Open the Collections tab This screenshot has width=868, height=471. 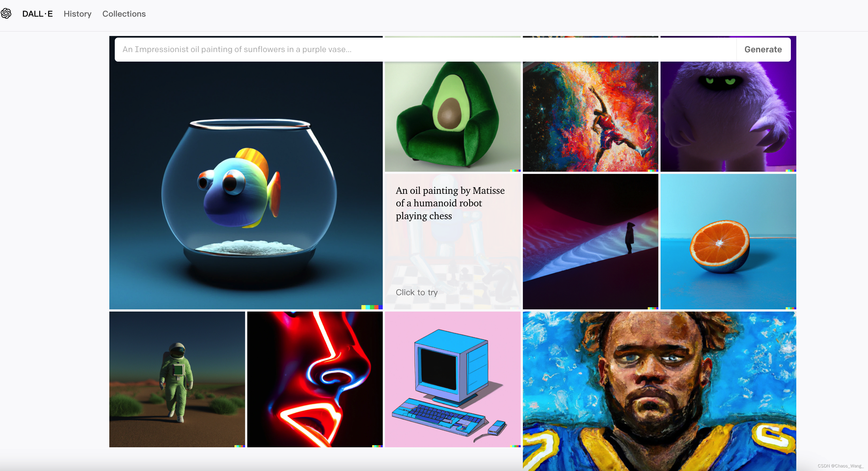click(124, 13)
